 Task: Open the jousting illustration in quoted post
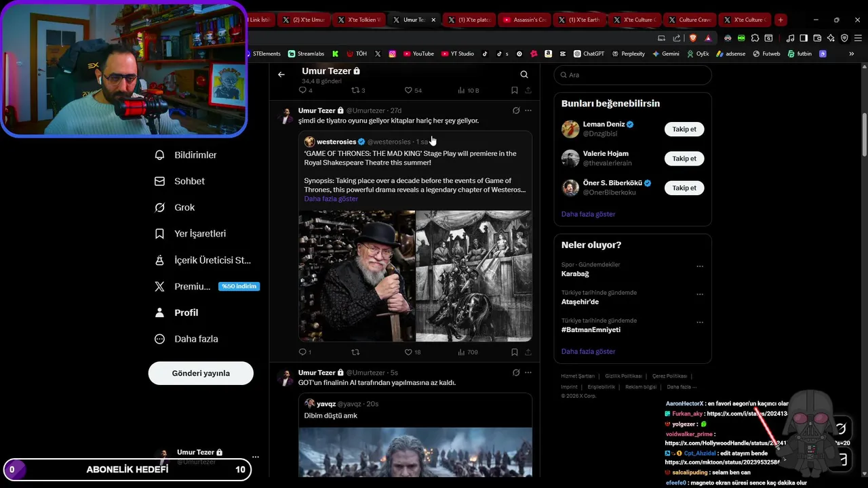474,276
